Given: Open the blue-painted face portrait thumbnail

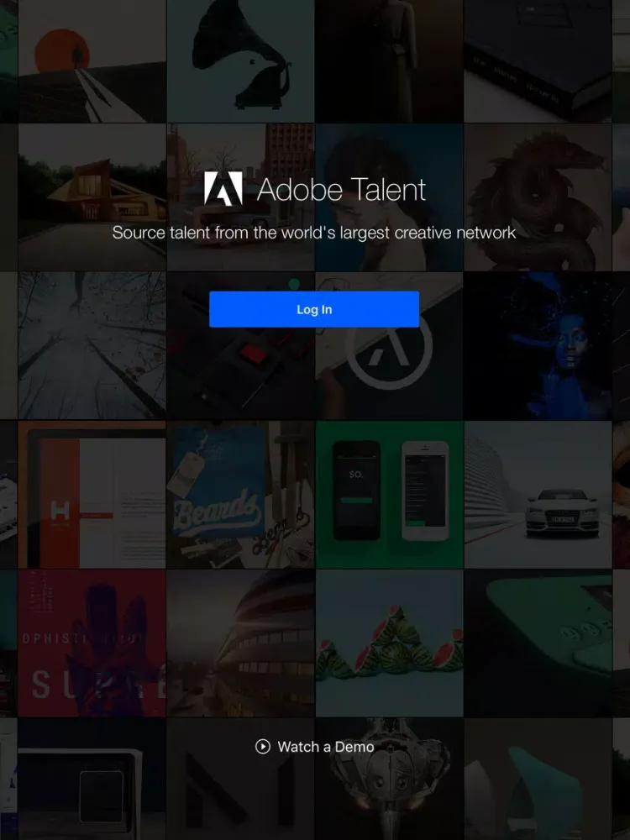Looking at the screenshot, I should pyautogui.click(x=538, y=345).
